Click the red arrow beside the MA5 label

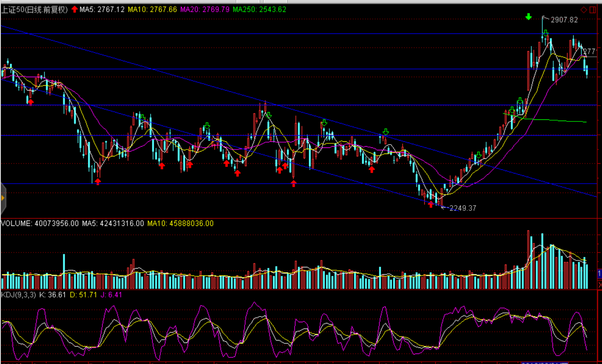tap(74, 9)
